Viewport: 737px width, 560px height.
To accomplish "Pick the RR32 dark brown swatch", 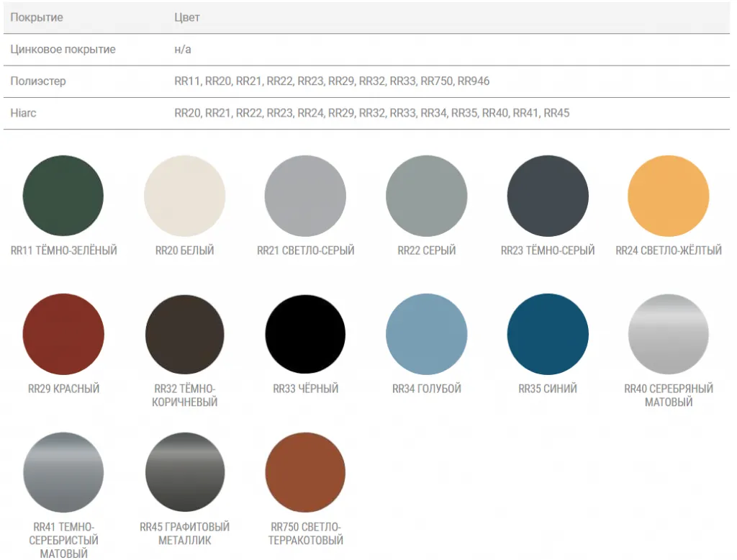I will tap(184, 334).
